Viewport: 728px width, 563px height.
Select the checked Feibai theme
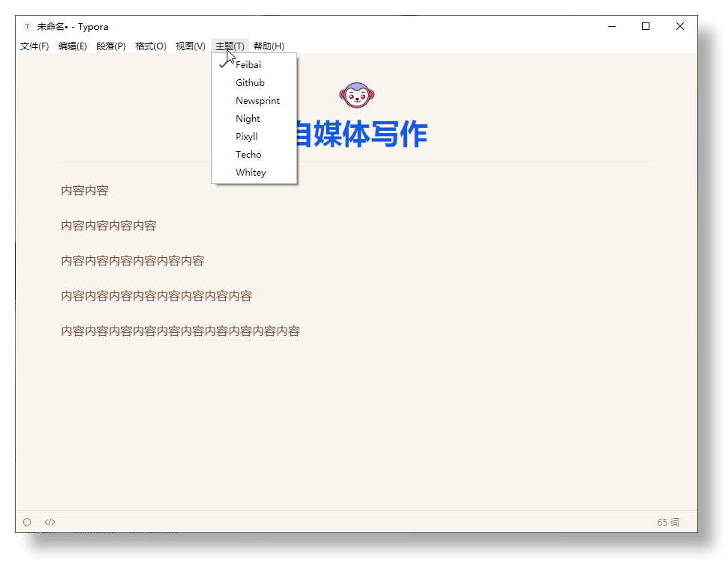coord(248,65)
